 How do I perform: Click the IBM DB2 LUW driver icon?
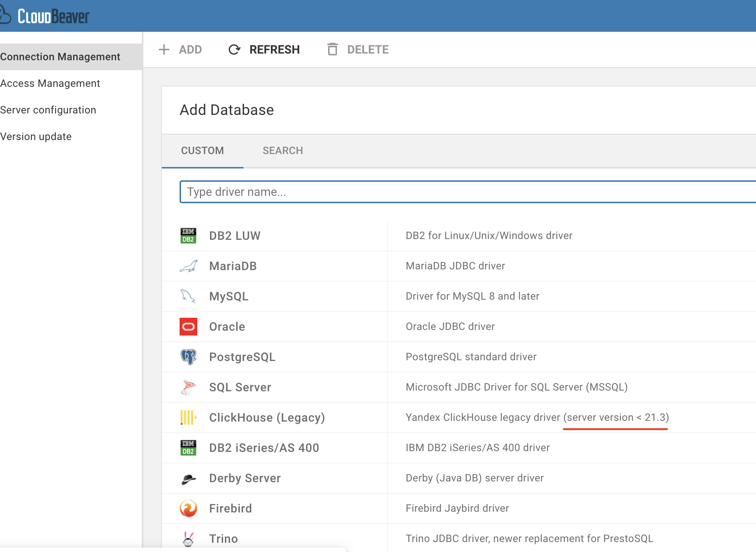188,236
